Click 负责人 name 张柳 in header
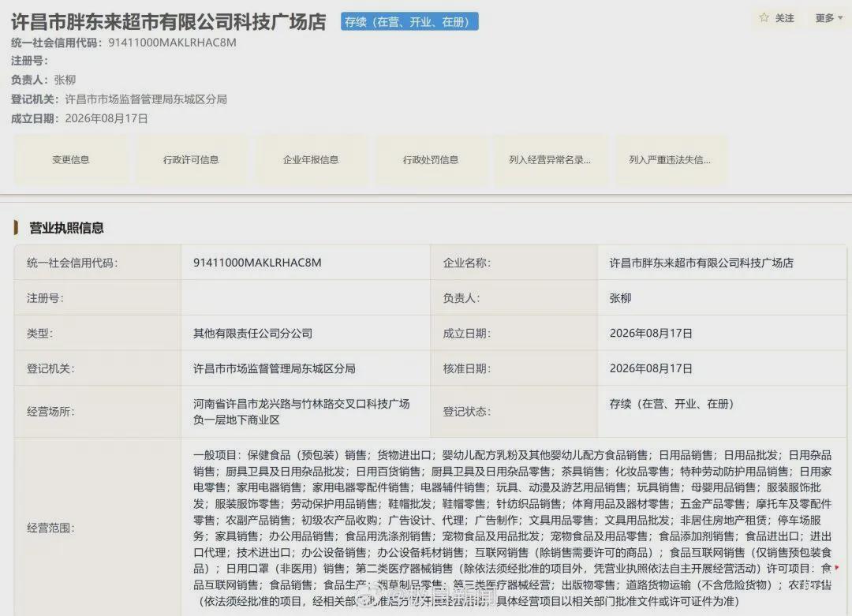The image size is (852, 616). [65, 80]
